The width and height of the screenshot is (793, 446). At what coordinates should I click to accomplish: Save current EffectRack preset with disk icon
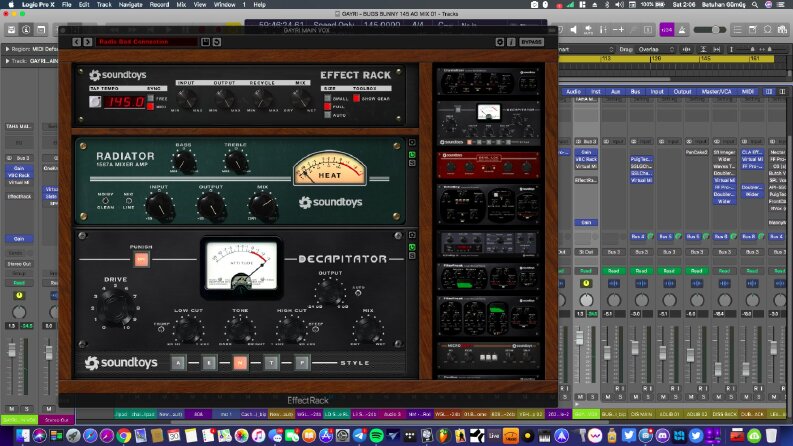[205, 42]
